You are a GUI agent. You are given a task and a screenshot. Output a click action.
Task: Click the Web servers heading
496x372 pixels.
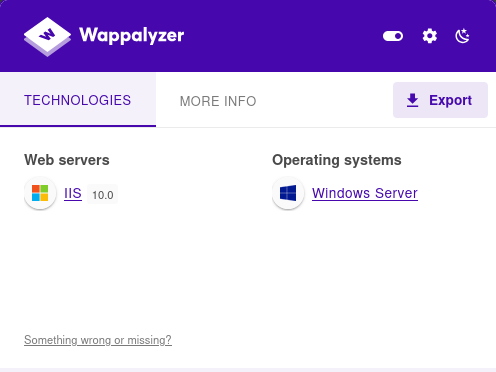pyautogui.click(x=67, y=160)
